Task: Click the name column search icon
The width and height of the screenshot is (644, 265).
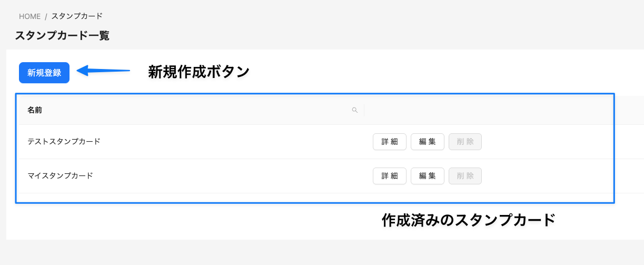Action: (355, 110)
